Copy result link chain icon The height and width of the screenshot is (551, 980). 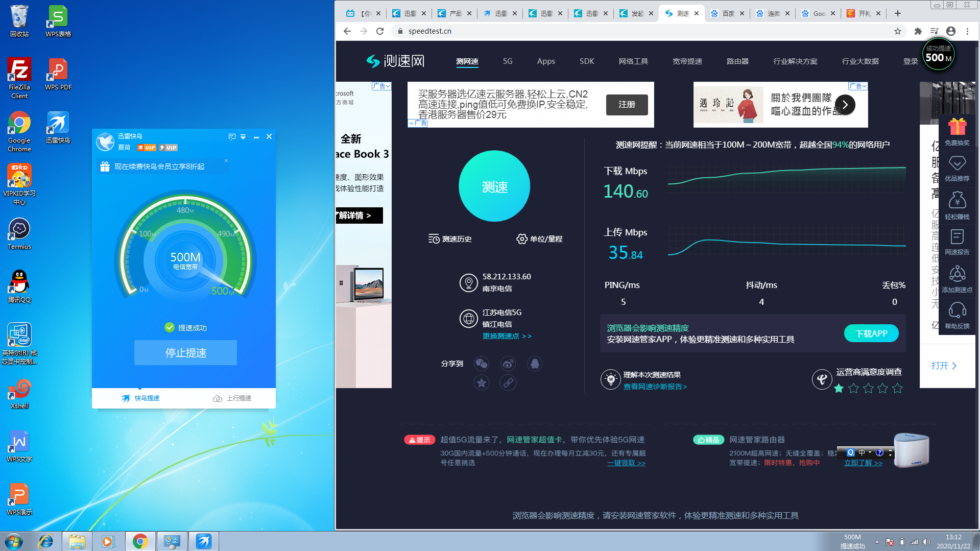click(x=508, y=382)
